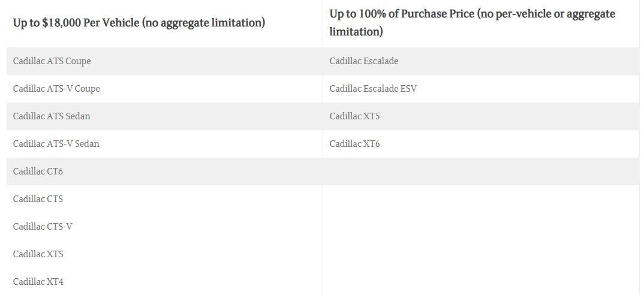Click the Cadillac ATS-V Sedan entry

coord(56,144)
